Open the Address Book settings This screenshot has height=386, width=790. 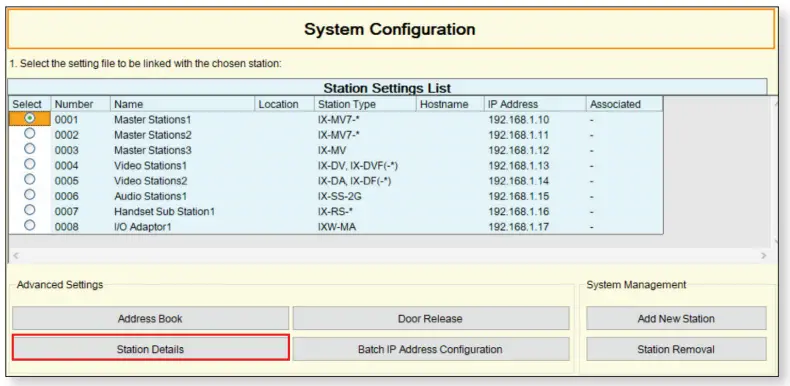click(150, 318)
